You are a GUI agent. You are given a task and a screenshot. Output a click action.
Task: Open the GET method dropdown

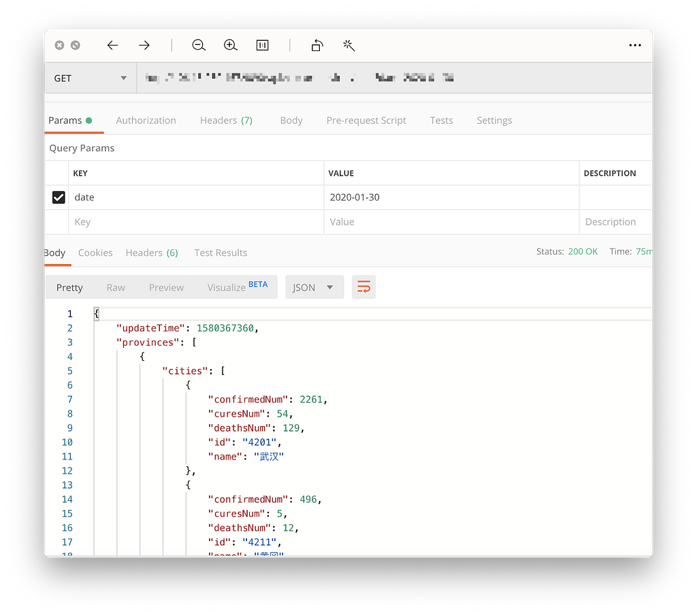click(x=91, y=78)
